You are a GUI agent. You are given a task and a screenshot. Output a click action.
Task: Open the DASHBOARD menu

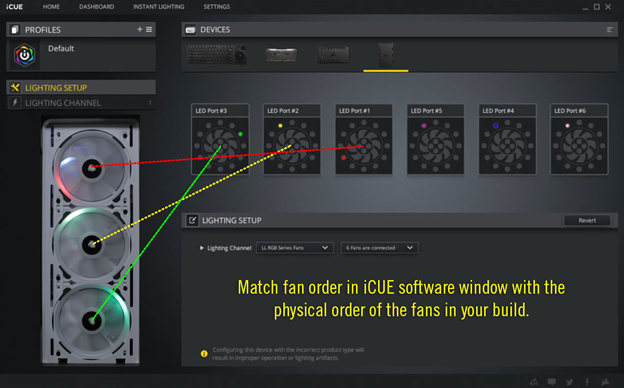point(96,7)
